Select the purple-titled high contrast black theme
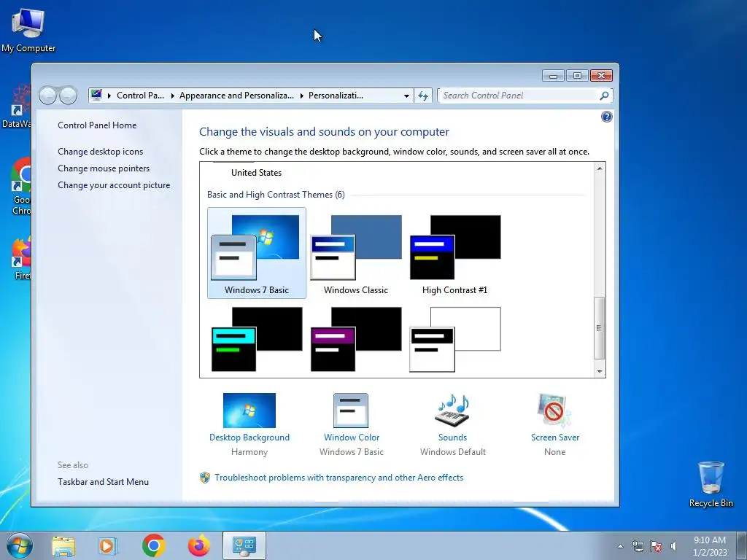Screen dimensions: 747x560 (356, 339)
